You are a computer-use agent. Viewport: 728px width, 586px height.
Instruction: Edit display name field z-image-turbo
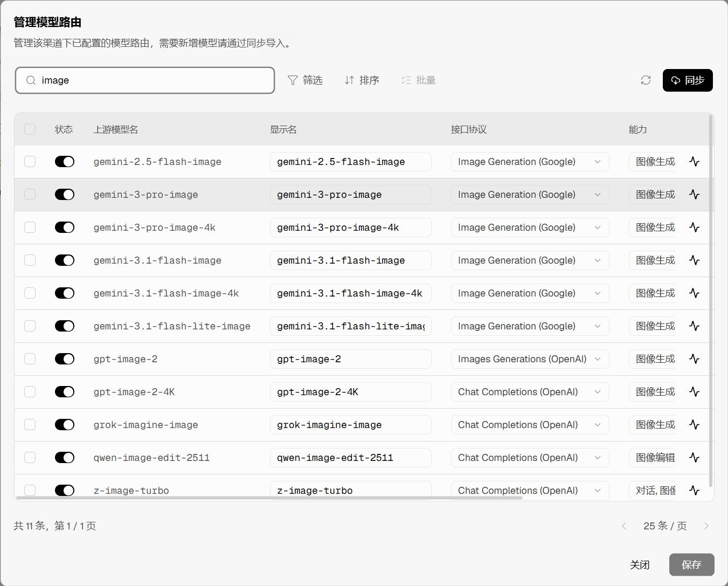tap(351, 490)
